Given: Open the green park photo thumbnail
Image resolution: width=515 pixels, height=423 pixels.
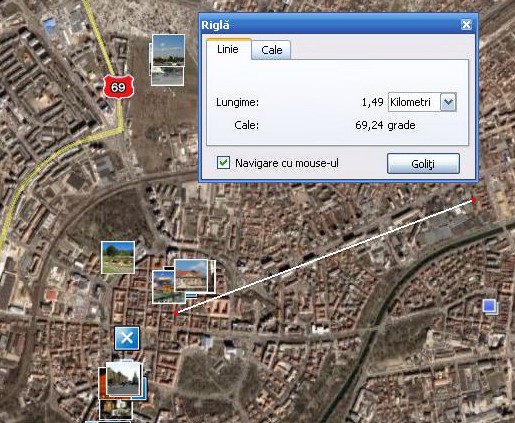Looking at the screenshot, I should [118, 257].
